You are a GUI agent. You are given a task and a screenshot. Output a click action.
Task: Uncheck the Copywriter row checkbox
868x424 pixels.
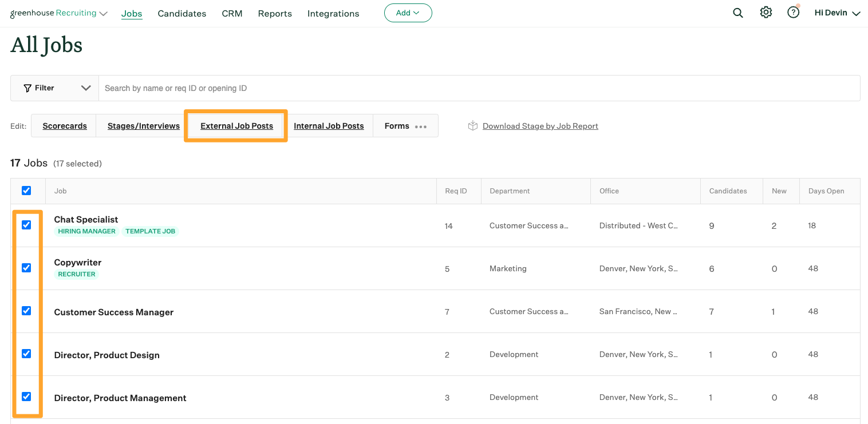[x=26, y=268]
